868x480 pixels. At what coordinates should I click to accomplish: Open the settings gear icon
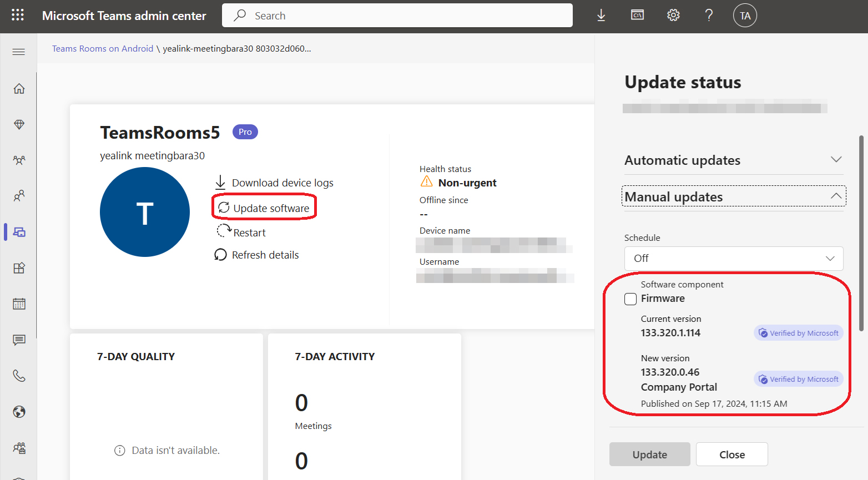click(x=673, y=15)
